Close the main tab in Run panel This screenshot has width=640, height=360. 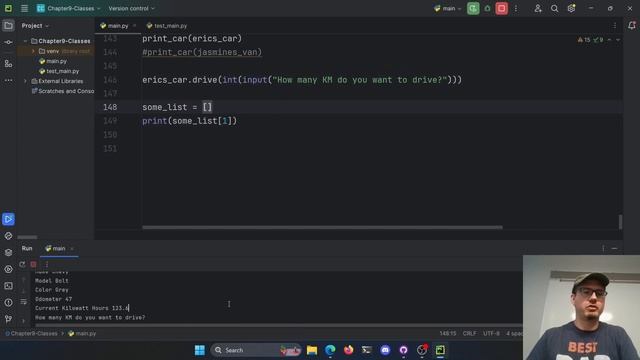pyautogui.click(x=72, y=249)
